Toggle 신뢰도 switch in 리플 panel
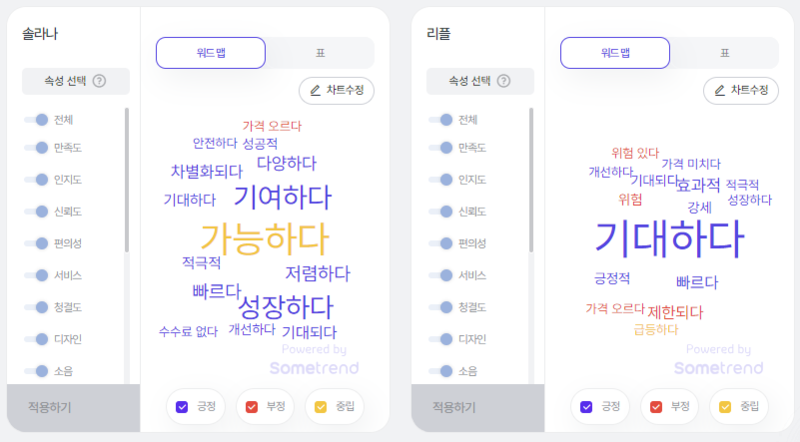Screen dimensions: 800x442 pos(440,211)
